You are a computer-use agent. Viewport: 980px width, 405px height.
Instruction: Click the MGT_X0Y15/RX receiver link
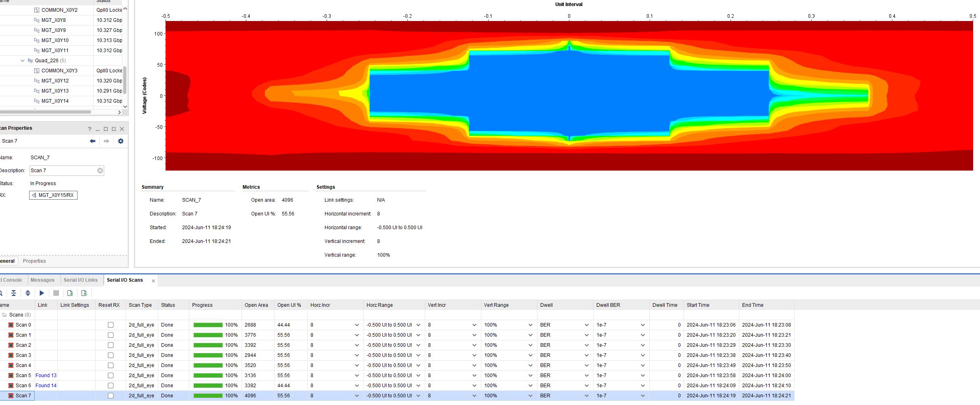click(x=53, y=195)
